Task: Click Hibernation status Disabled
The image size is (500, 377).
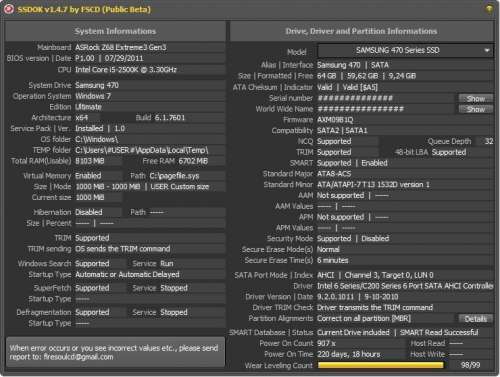Action: 89,212
